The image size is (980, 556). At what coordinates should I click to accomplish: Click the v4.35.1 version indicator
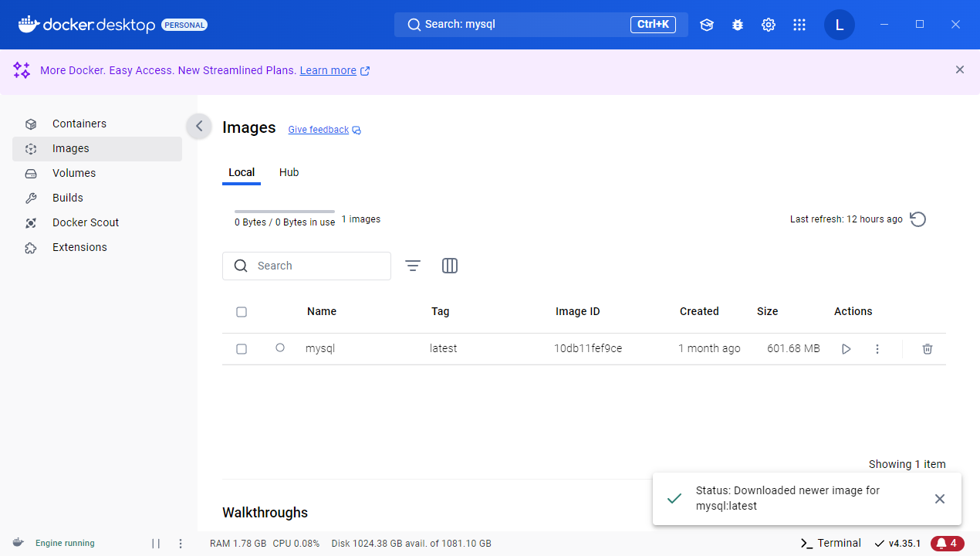point(897,544)
